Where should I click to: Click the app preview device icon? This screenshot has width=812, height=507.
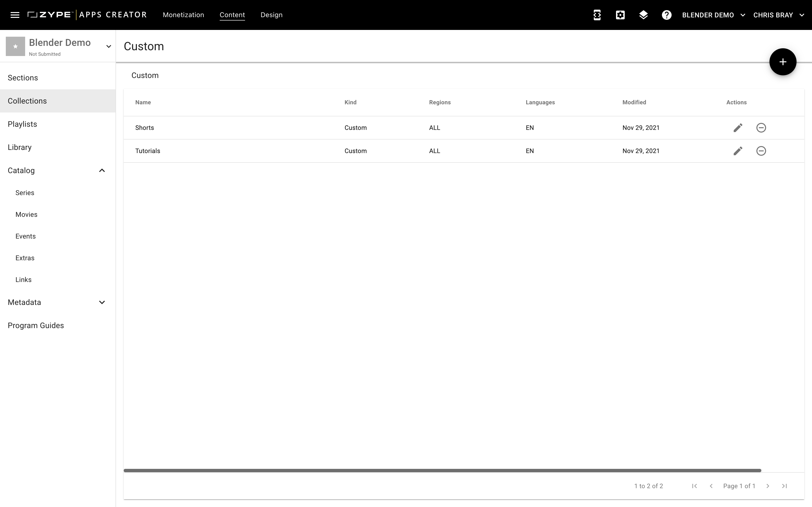tap(597, 15)
